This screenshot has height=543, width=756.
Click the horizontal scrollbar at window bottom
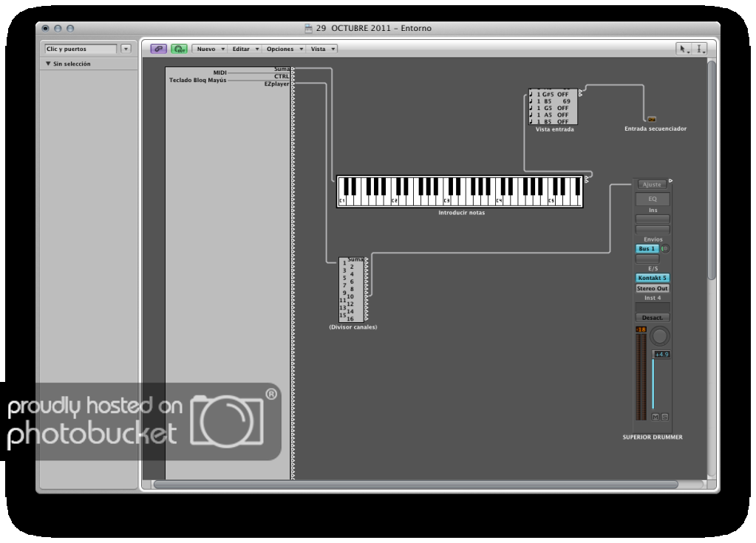pos(414,485)
